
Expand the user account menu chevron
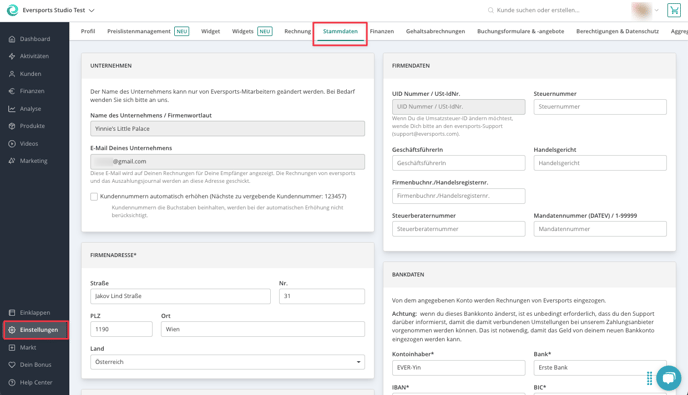pos(656,10)
